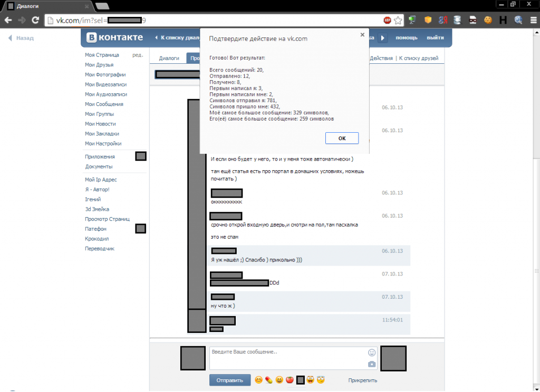Open the emoji smiley picker in message box
This screenshot has width=540, height=392.
pyautogui.click(x=372, y=352)
